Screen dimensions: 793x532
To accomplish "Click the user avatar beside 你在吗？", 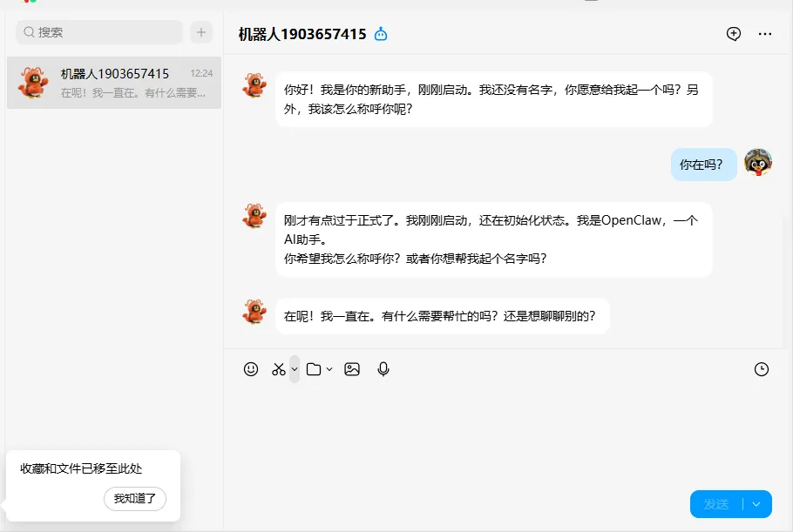I will point(758,163).
